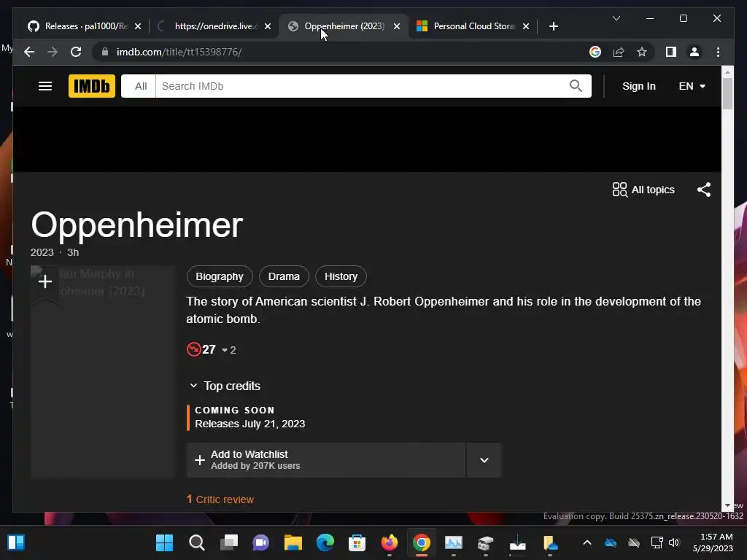This screenshot has height=560, width=747.
Task: Open Microsoft Store from taskbar
Action: point(357,542)
